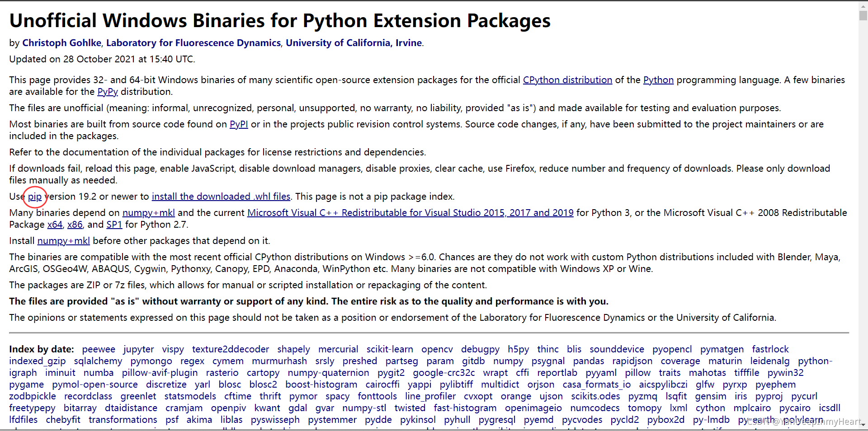Jump to rapidjson package

[x=632, y=361]
